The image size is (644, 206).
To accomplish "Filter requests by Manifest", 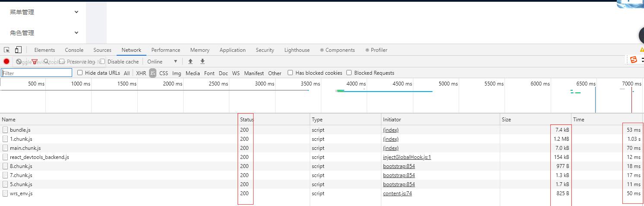I will 254,73.
